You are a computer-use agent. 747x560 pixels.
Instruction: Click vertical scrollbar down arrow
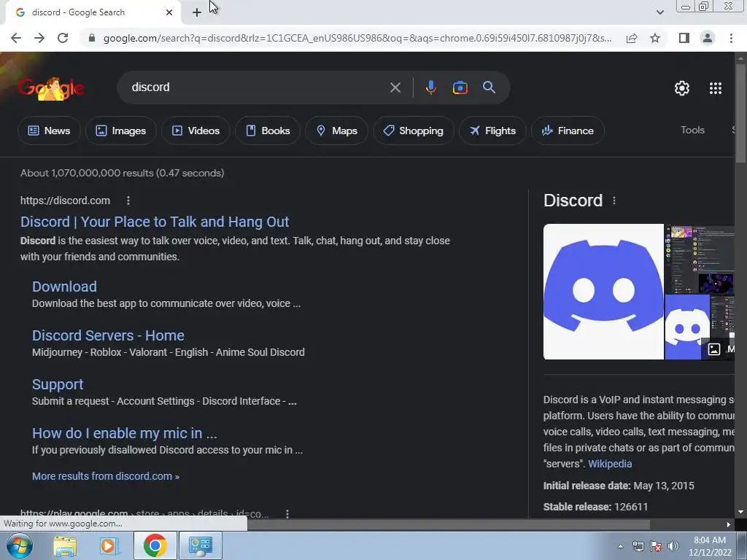(x=740, y=513)
